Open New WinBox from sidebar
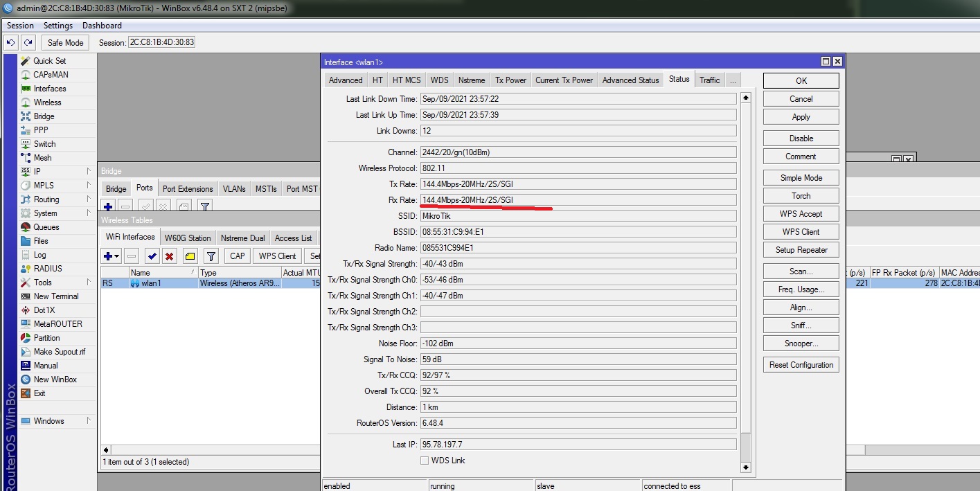The image size is (980, 491). coord(55,380)
